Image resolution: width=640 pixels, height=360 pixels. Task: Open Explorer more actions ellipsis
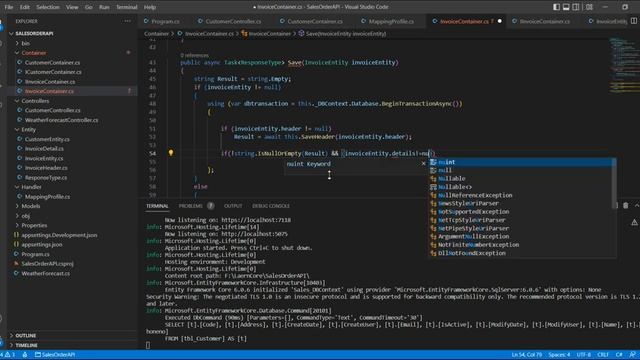click(128, 21)
